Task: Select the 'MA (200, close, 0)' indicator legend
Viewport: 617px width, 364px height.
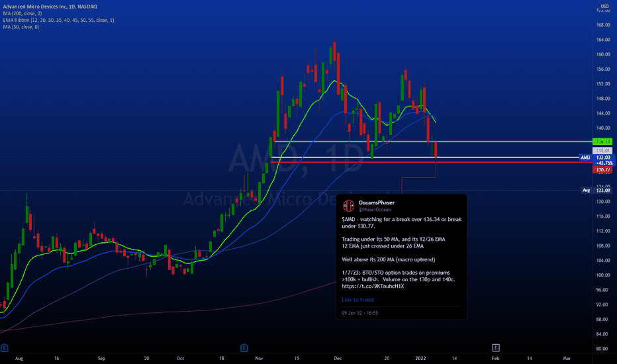Action: pos(23,13)
